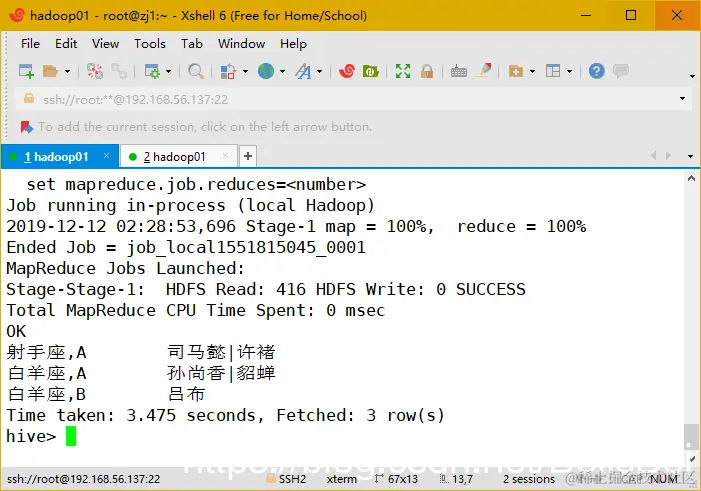Screen dimensions: 701x491
Task: Click the Time taken: 3.475 seconds line
Action: point(225,415)
